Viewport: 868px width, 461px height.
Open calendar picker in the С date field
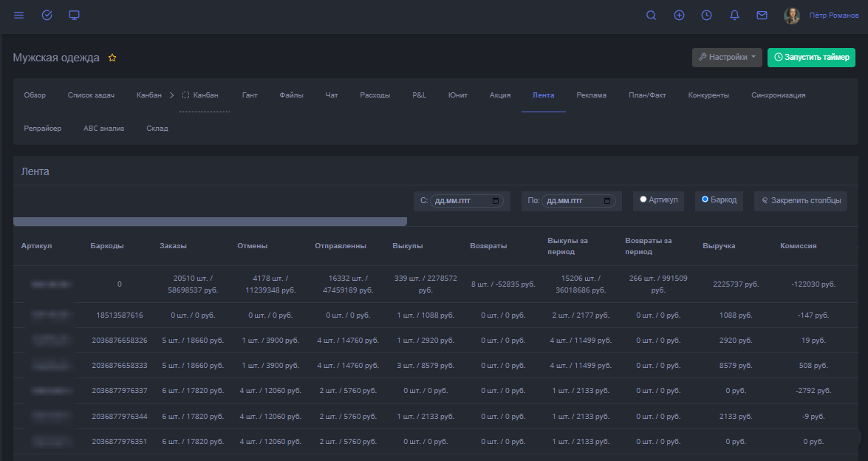[x=496, y=201]
